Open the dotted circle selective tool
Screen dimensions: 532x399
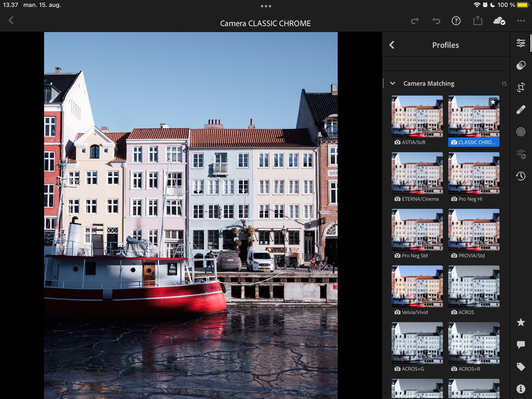coord(521,132)
